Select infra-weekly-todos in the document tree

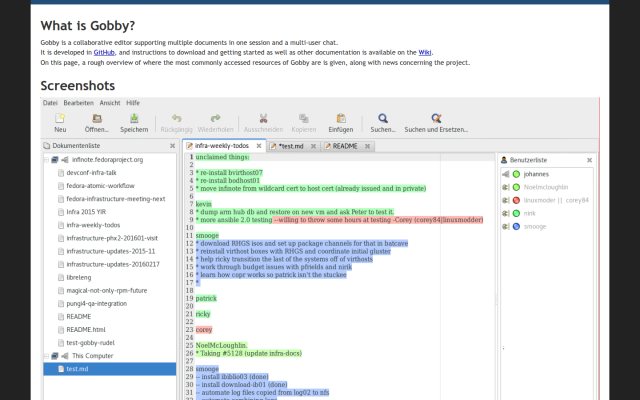click(x=93, y=225)
